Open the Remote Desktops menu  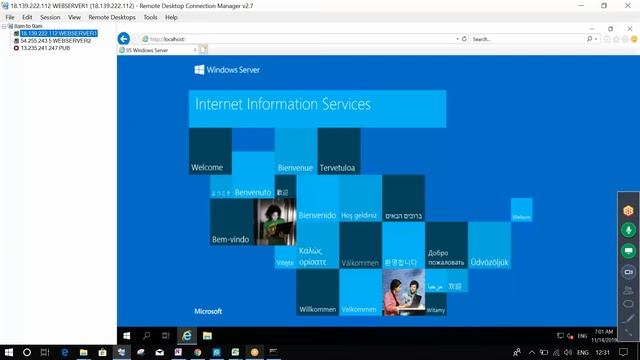point(112,17)
